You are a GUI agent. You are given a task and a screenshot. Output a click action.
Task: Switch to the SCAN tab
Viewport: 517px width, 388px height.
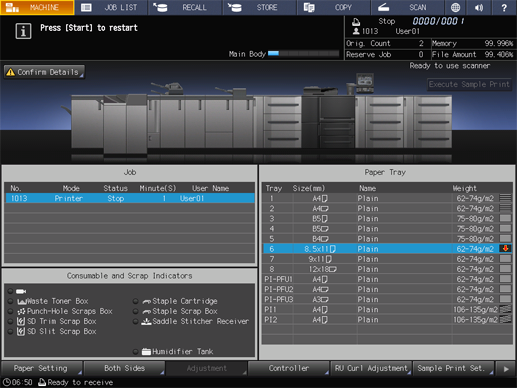coord(407,7)
